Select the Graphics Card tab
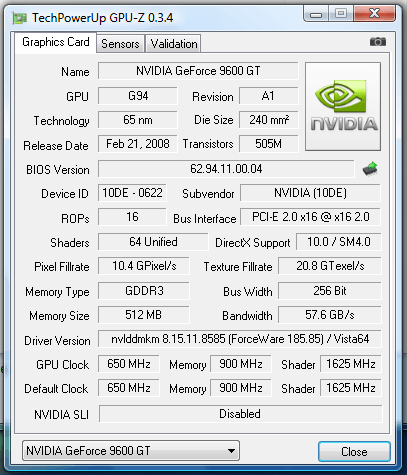The width and height of the screenshot is (407, 475). coord(56,42)
